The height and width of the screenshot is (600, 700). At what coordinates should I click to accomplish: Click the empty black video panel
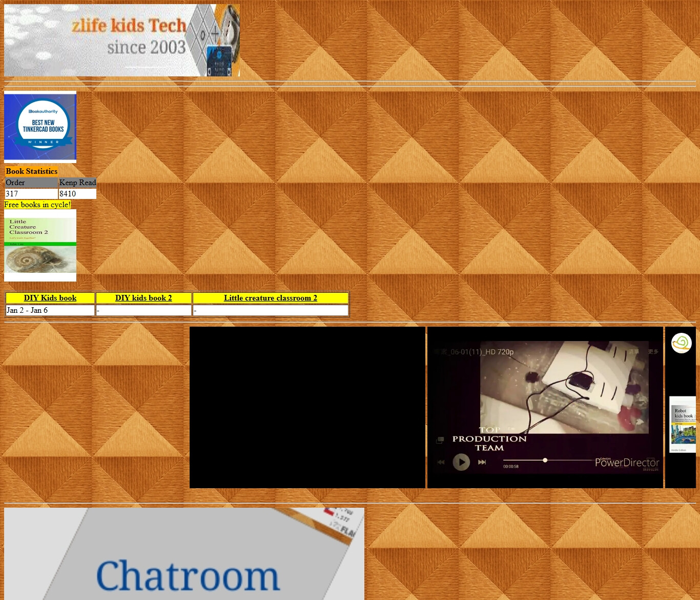point(307,407)
